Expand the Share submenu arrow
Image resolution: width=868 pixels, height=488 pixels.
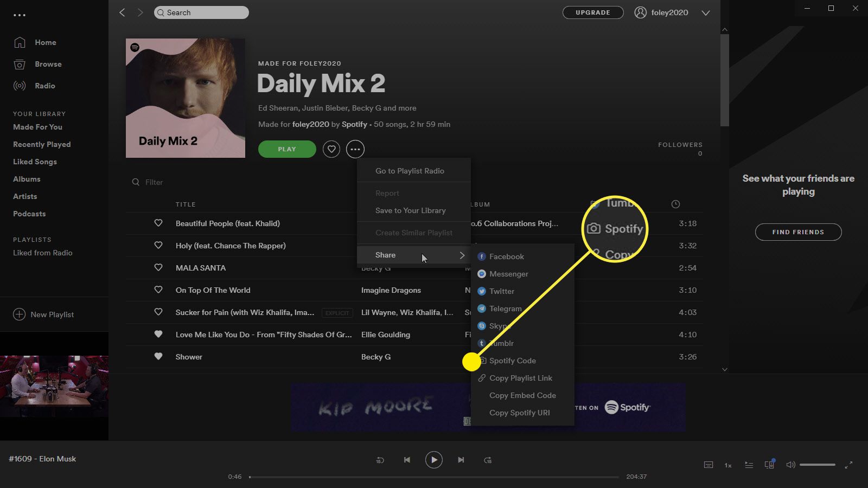click(x=462, y=255)
